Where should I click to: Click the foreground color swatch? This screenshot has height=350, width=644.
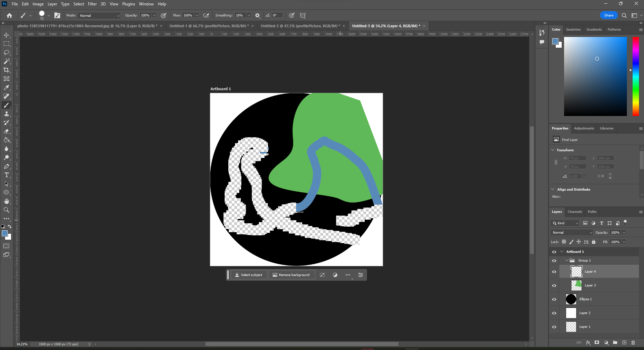pos(5,233)
